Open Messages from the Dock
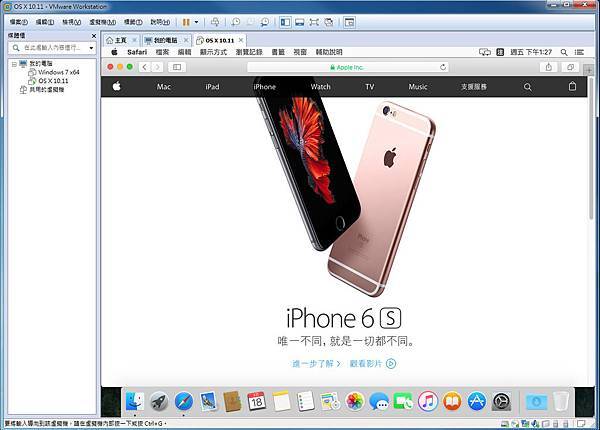The width and height of the screenshot is (600, 430). pyautogui.click(x=379, y=402)
